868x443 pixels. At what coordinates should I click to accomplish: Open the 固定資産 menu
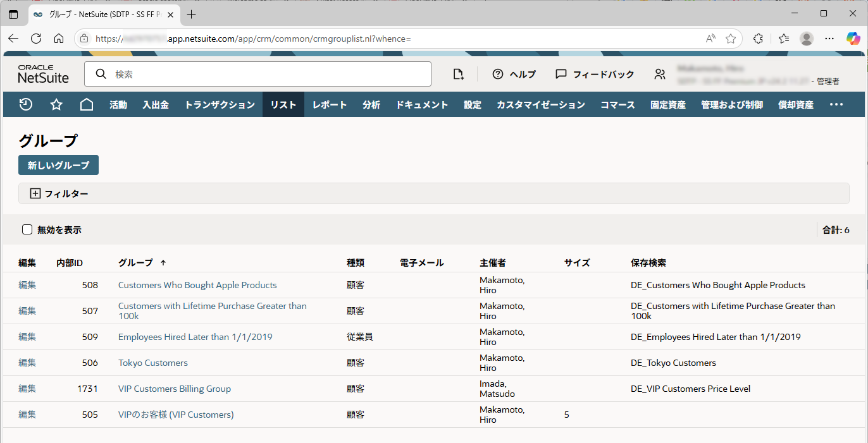click(x=668, y=104)
